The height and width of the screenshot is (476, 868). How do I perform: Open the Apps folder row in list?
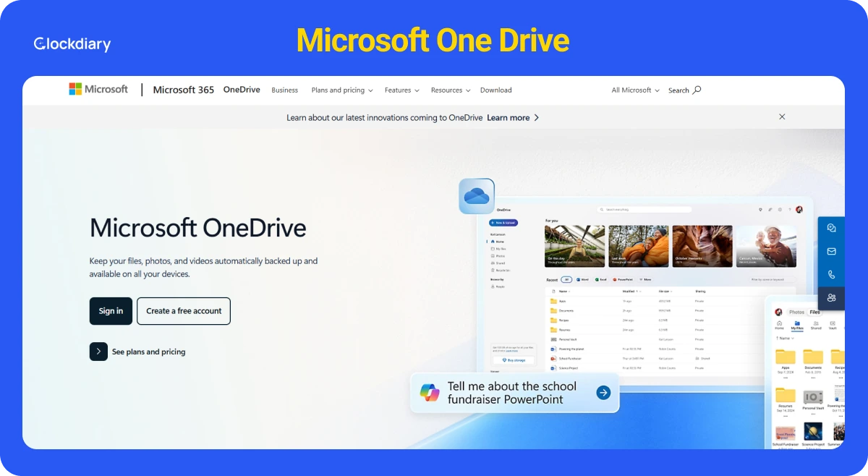657,301
